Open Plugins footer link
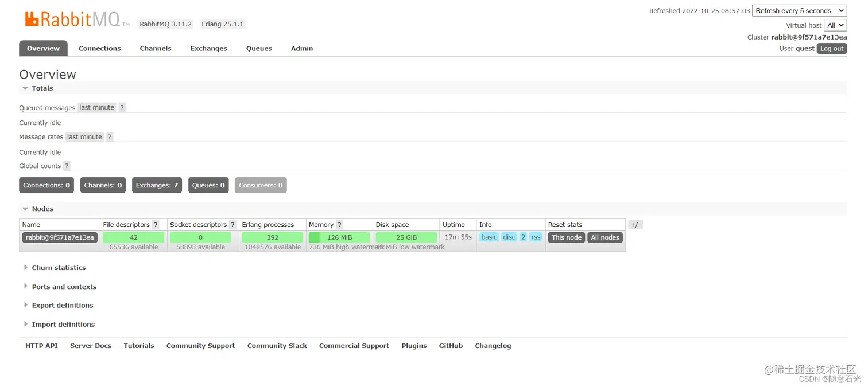Image resolution: width=868 pixels, height=387 pixels. 414,346
